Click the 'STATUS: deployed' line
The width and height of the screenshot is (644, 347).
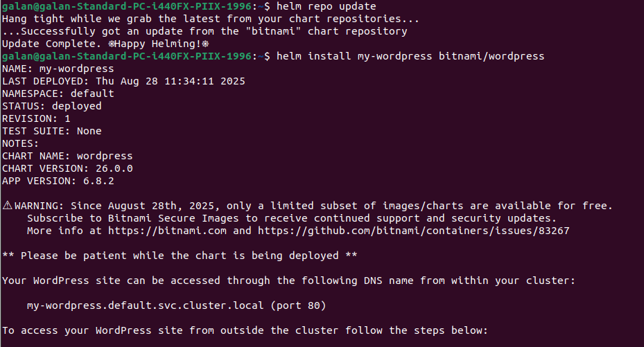(52, 106)
